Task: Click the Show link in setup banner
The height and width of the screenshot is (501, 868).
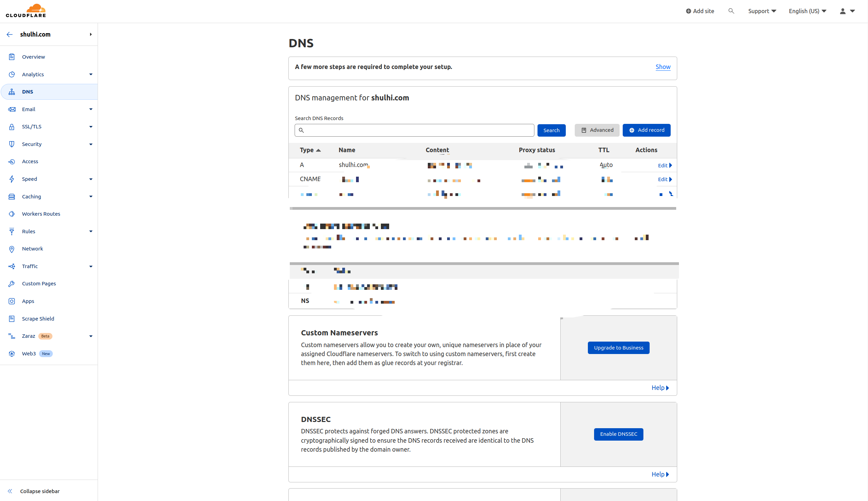Action: pos(663,67)
